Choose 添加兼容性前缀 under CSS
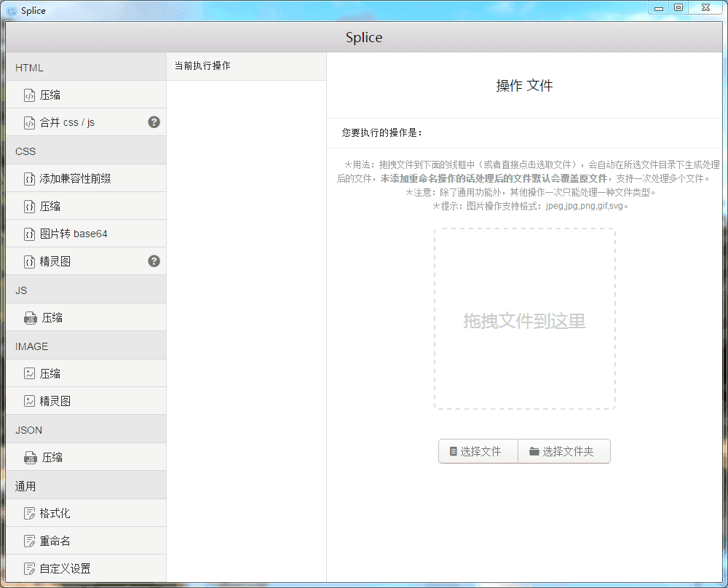This screenshot has width=728, height=588. point(87,178)
